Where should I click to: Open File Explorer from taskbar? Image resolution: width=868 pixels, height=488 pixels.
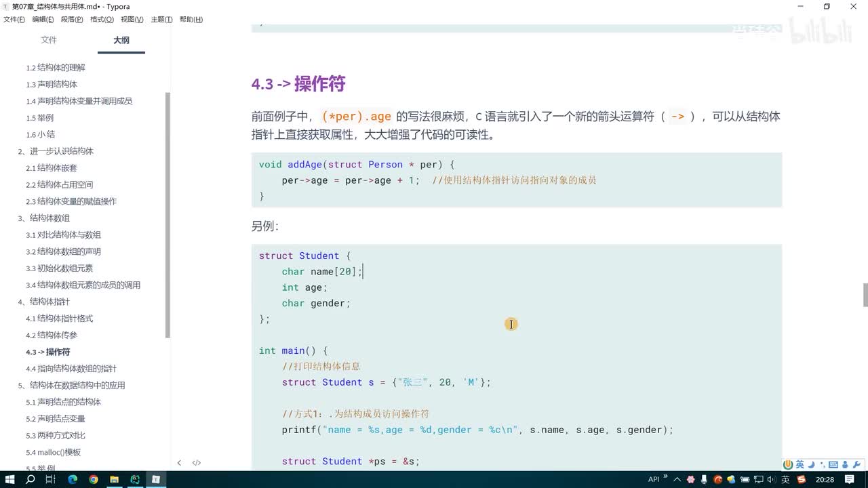pos(114,479)
